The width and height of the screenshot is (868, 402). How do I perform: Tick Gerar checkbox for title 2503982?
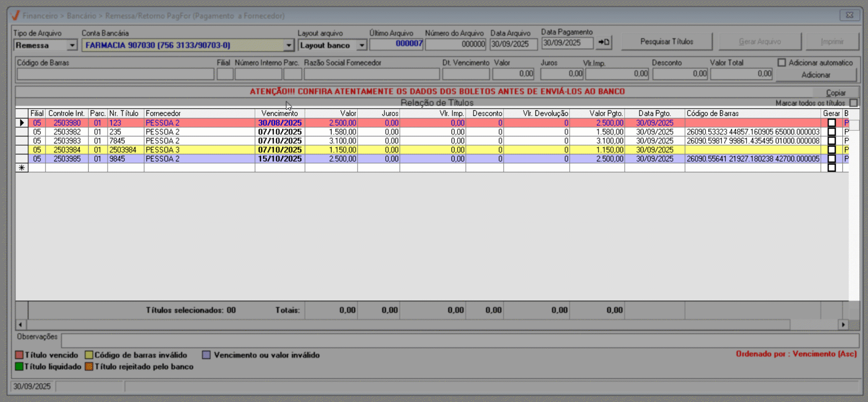point(832,132)
